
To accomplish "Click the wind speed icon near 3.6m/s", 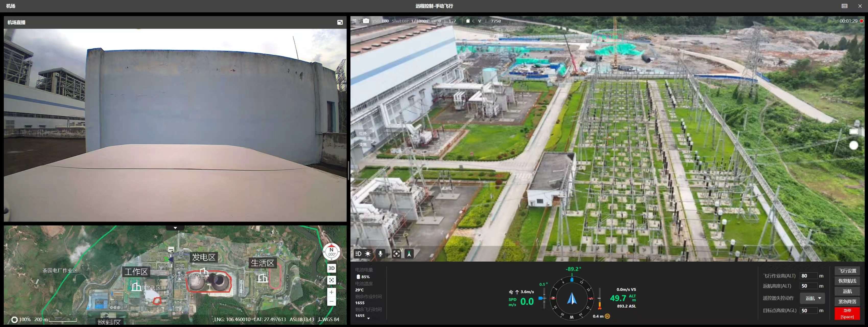I will pos(511,292).
